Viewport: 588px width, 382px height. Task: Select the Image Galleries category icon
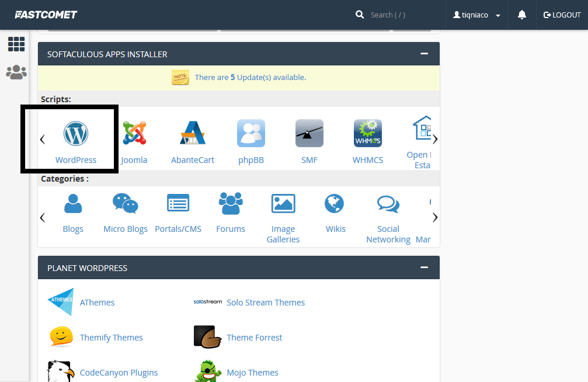(x=283, y=204)
